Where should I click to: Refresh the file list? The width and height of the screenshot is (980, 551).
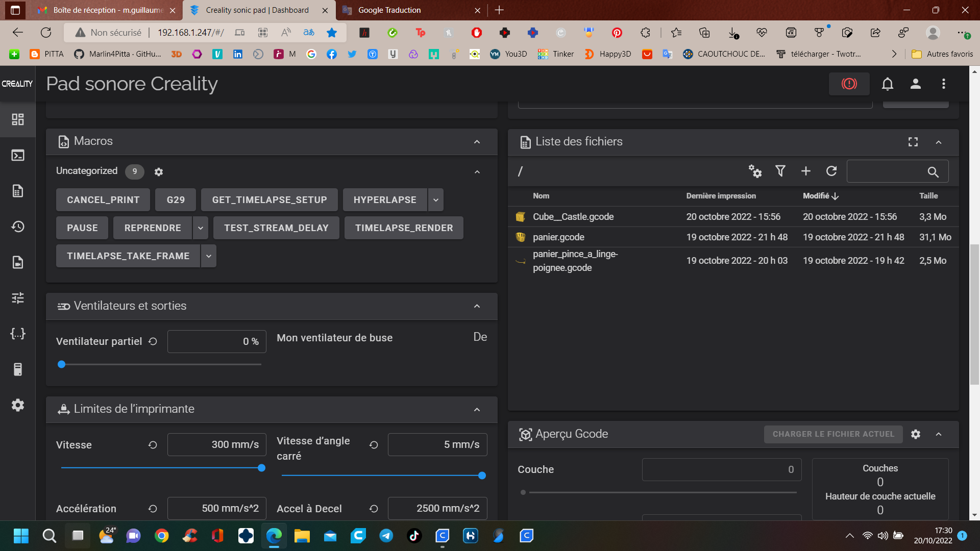831,171
